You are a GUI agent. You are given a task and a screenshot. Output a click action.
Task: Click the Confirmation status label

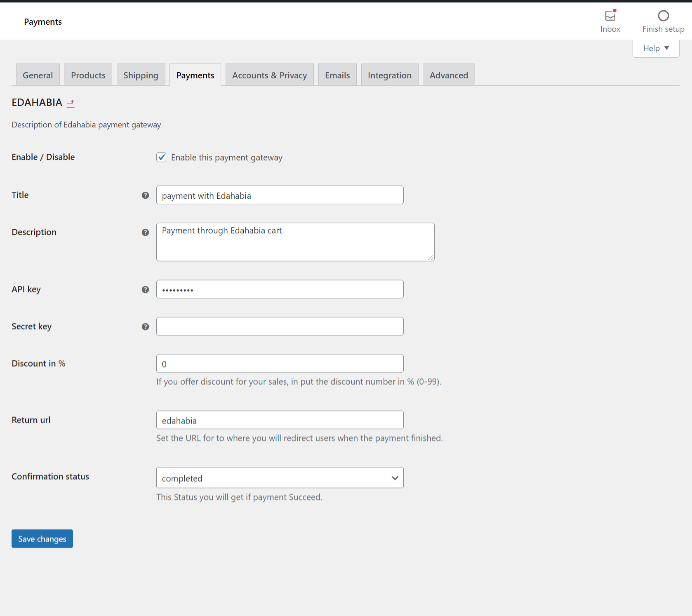click(50, 476)
